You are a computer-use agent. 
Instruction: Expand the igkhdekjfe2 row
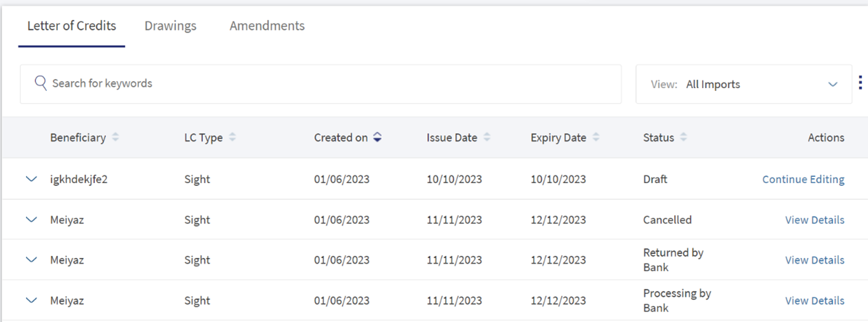click(x=31, y=179)
